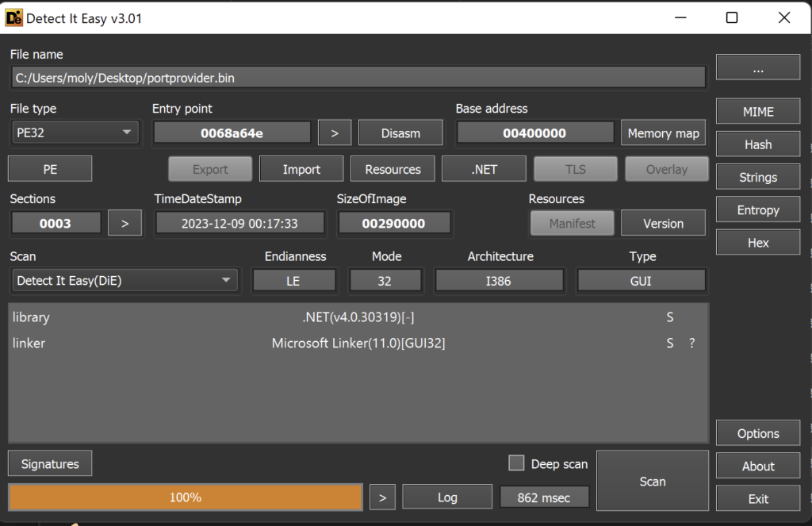This screenshot has width=812, height=526.
Task: Open the Signatures editor
Action: tap(50, 464)
